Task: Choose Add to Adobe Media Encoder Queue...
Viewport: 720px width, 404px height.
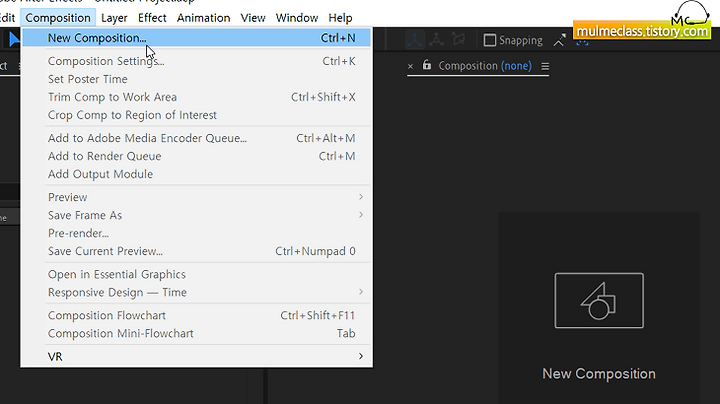Action: pos(197,138)
